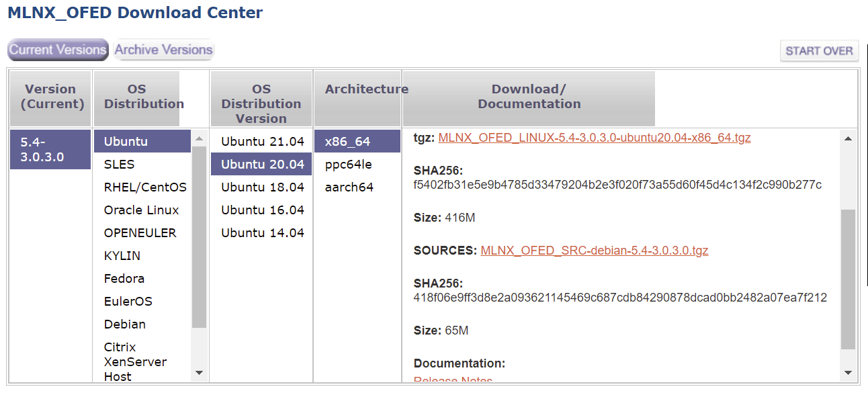Click the Download panel scroll-down arrow
The image size is (868, 393).
tap(848, 373)
